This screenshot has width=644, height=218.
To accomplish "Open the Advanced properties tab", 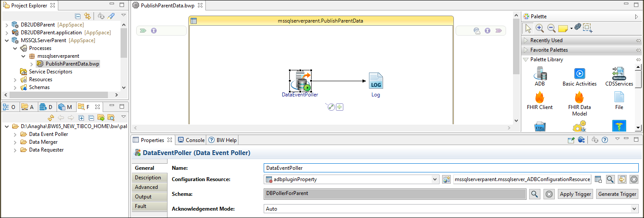I will pos(146,187).
